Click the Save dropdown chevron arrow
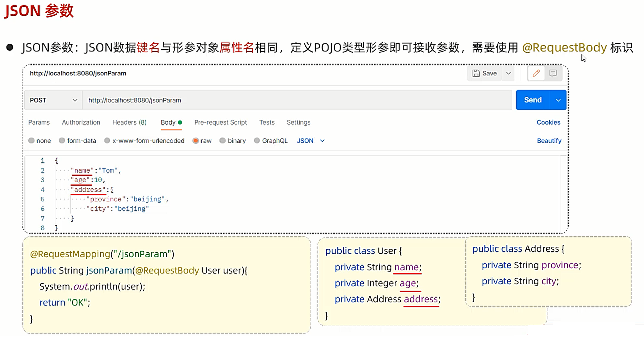 click(508, 73)
